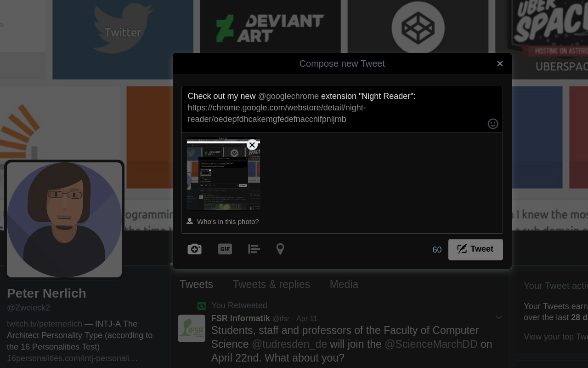Open the Media tab
This screenshot has height=368, width=588.
point(344,284)
